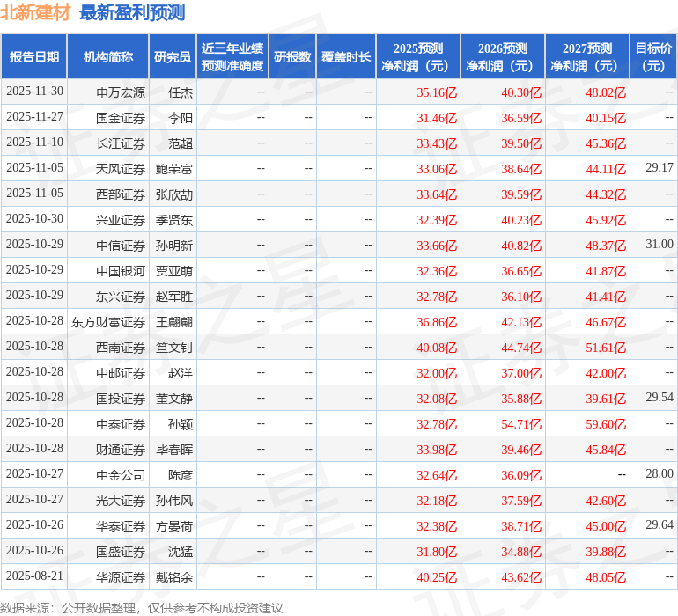Select the 2025预测净利润 column header
Screen dimensions: 678x616
click(417, 57)
